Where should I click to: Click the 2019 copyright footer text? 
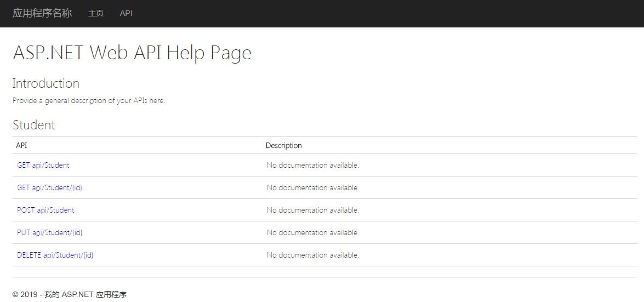(70, 294)
